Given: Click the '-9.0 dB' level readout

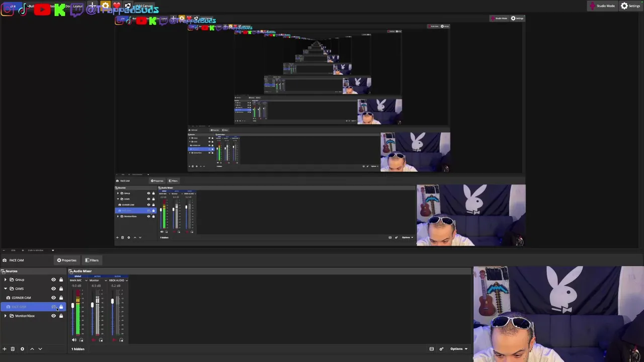Looking at the screenshot, I should (76, 286).
